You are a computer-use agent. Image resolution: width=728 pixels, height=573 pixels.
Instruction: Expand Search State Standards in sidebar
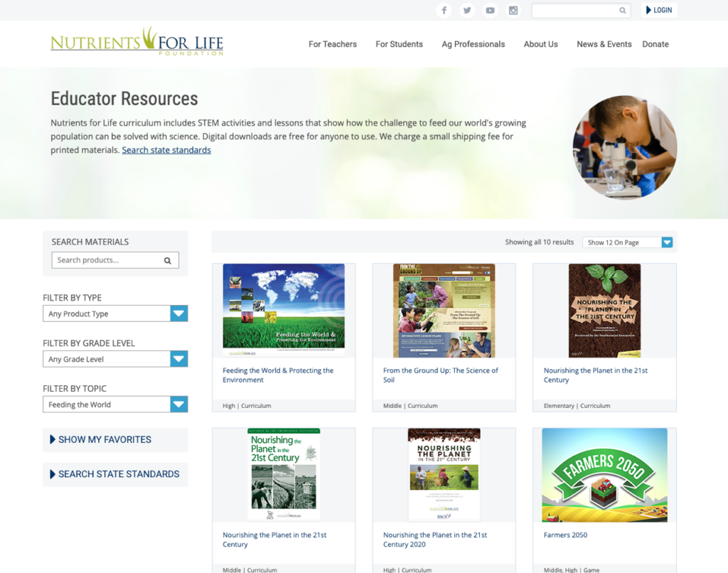pyautogui.click(x=115, y=474)
